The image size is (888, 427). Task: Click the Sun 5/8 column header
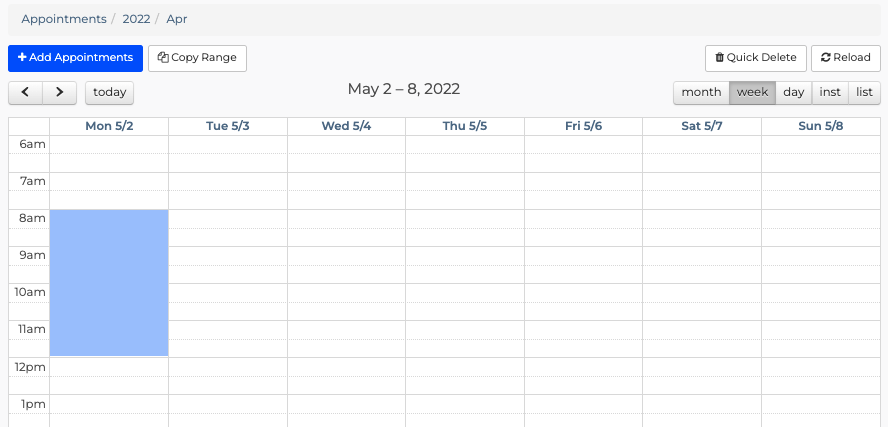(821, 126)
